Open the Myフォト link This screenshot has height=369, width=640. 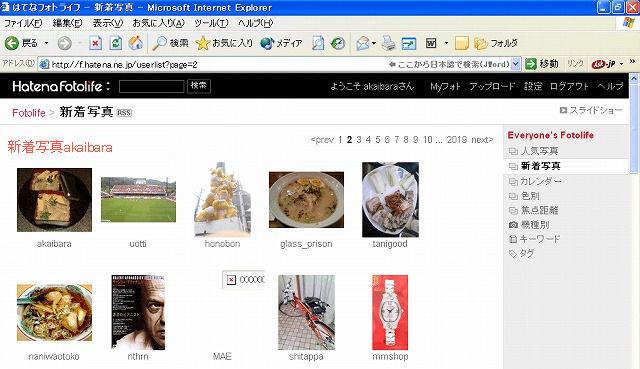pos(445,86)
